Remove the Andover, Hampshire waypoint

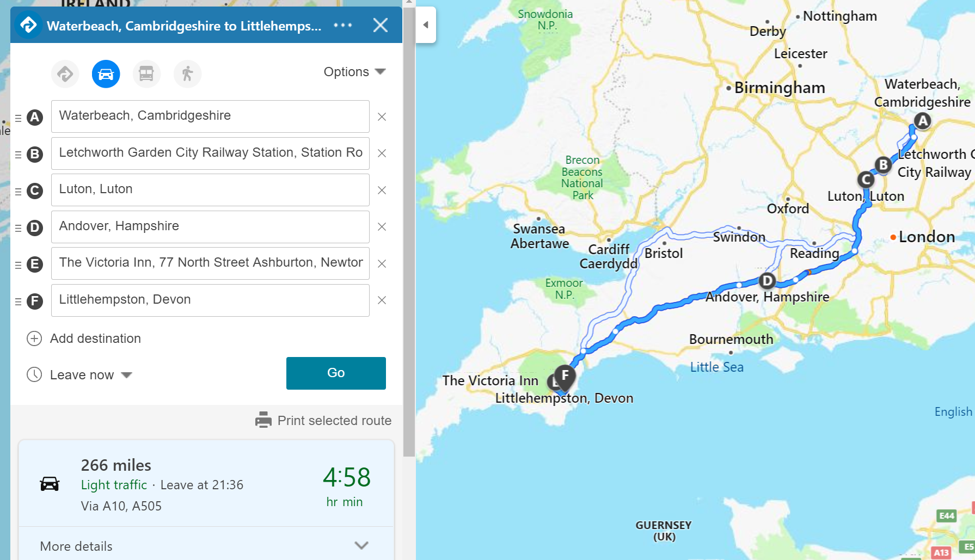pyautogui.click(x=382, y=227)
